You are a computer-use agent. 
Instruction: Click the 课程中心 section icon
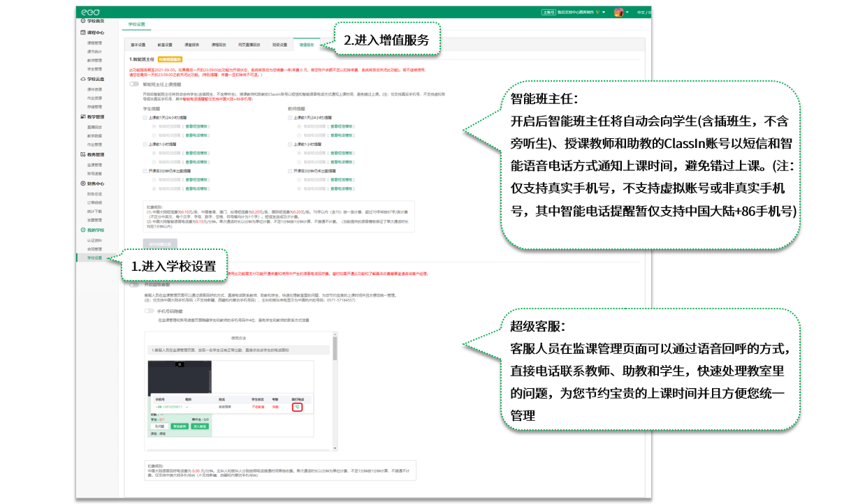(x=82, y=33)
